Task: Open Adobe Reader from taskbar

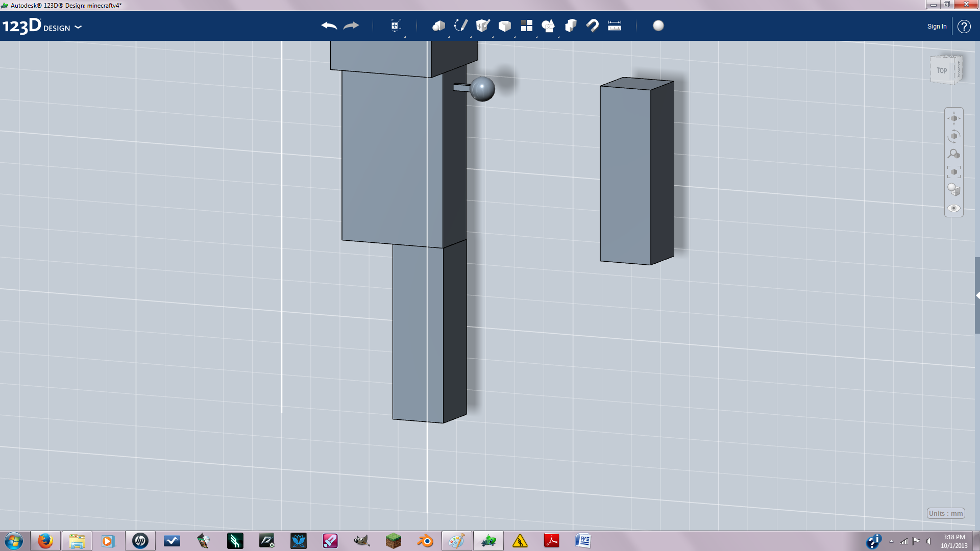Action: pos(552,541)
